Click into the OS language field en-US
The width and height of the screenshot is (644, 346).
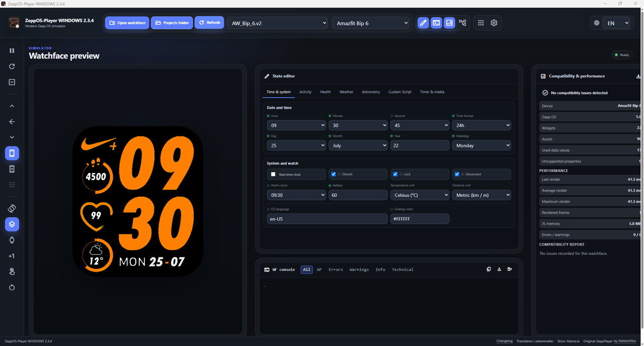[327, 219]
